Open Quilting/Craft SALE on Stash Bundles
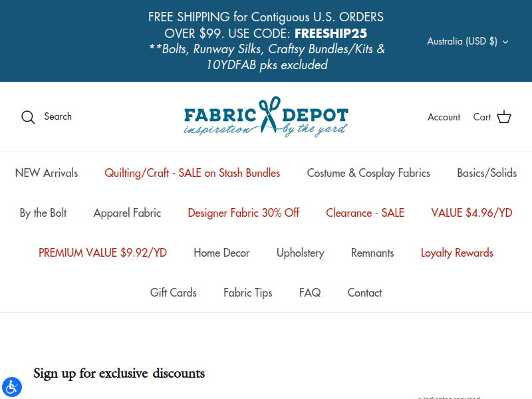Viewport: 532px width, 399px height. (x=192, y=173)
